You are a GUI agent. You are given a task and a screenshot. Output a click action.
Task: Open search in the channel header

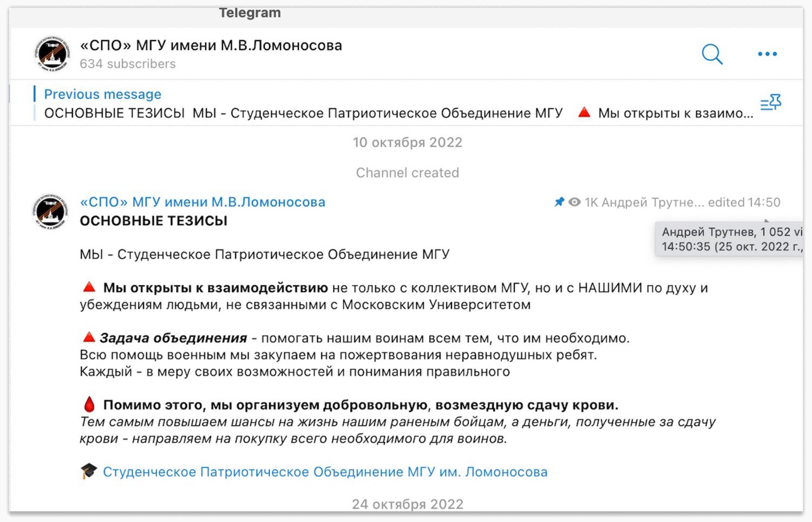[712, 54]
